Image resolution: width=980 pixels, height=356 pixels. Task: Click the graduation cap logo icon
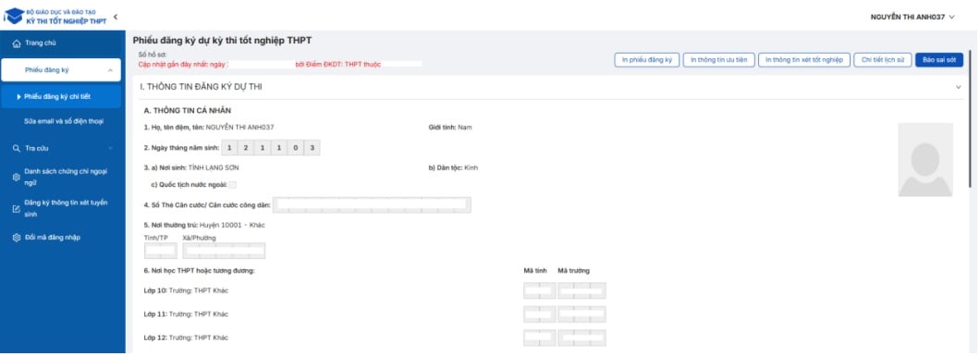[13, 17]
